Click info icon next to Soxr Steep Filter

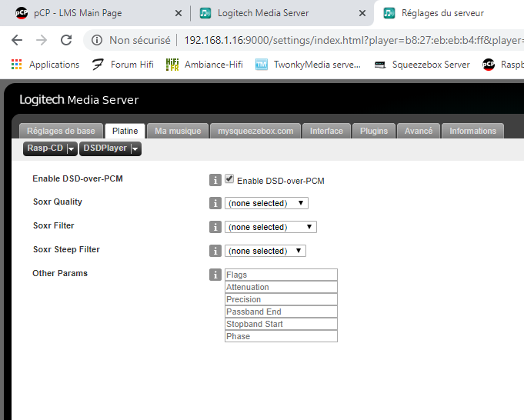point(215,251)
